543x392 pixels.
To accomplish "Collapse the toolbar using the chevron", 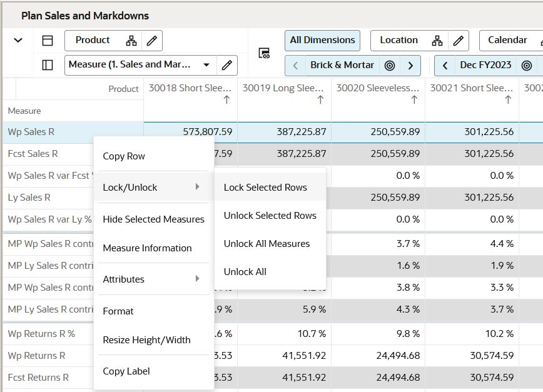I will coord(18,41).
